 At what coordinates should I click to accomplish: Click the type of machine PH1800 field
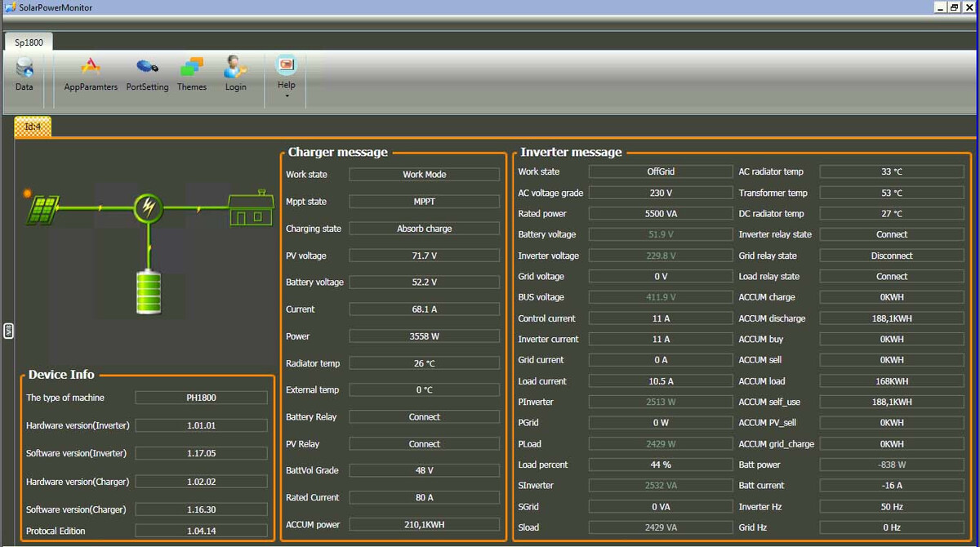click(x=201, y=398)
